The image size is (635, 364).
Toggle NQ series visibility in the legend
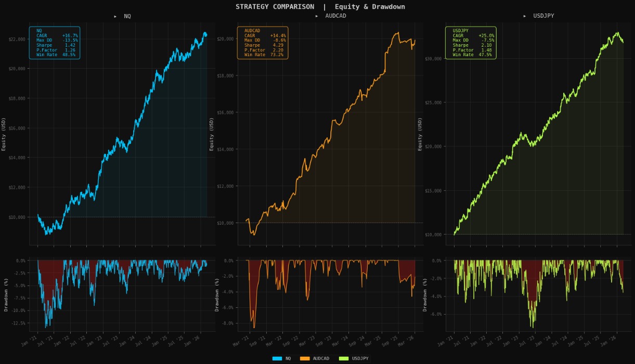pyautogui.click(x=284, y=358)
